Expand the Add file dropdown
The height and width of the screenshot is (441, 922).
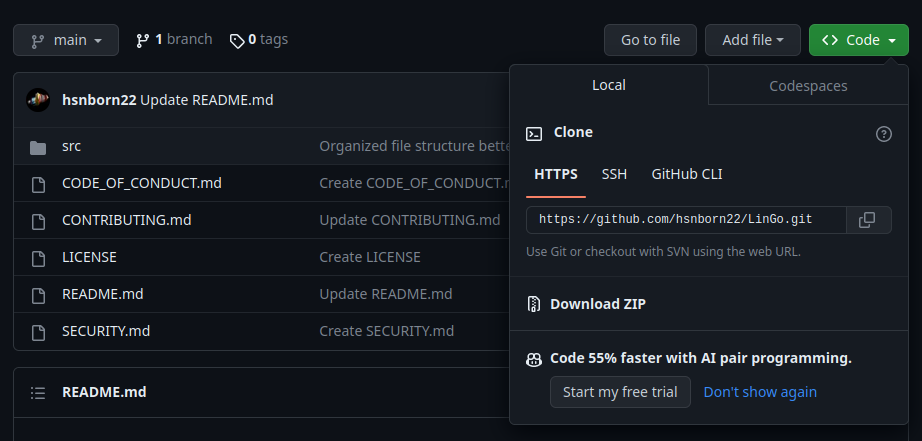pyautogui.click(x=753, y=40)
